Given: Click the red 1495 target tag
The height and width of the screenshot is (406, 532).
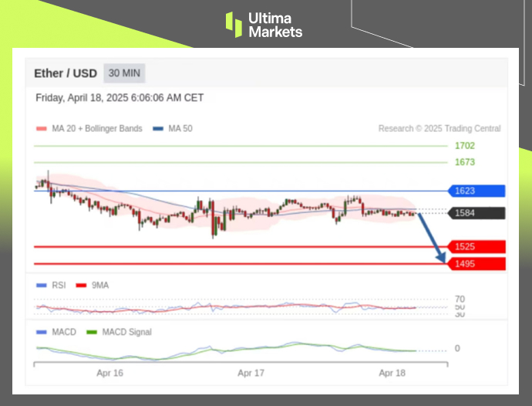Looking at the screenshot, I should 476,264.
